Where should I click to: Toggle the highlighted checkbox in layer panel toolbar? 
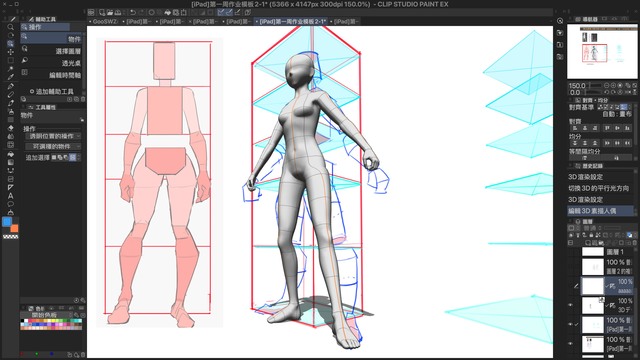click(630, 236)
